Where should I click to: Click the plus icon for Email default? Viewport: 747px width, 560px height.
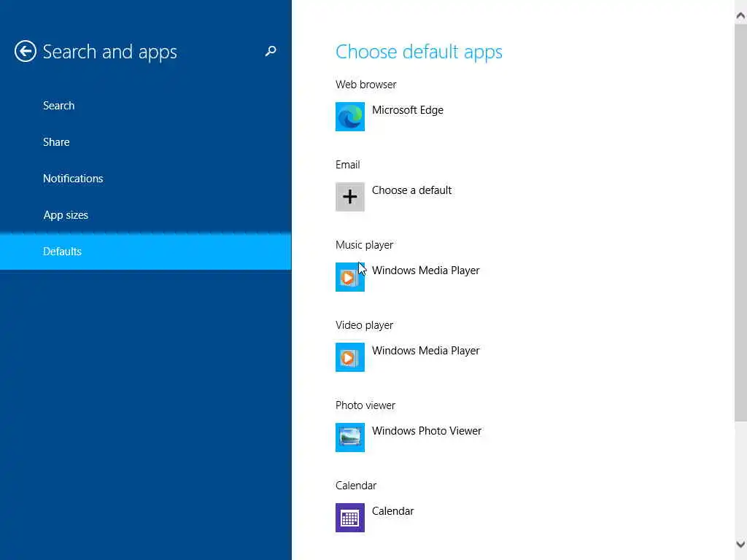tap(349, 197)
